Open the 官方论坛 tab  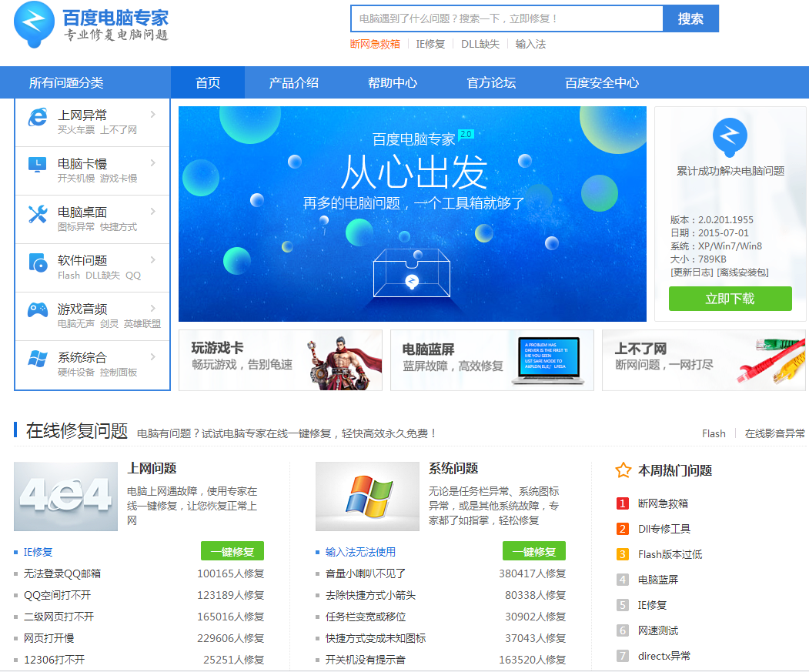pos(491,82)
